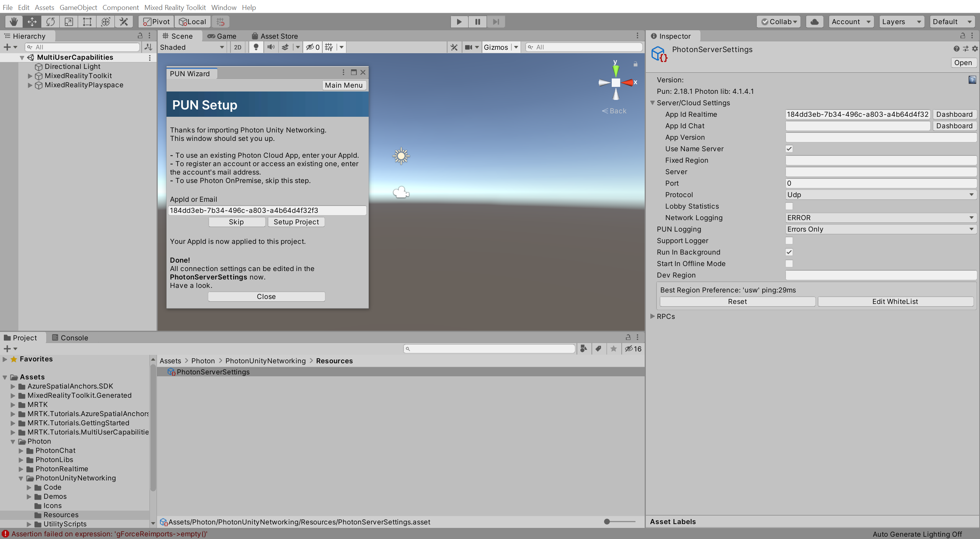Screen dimensions: 980x539
Task: Select the Rect Transform tool
Action: [87, 21]
